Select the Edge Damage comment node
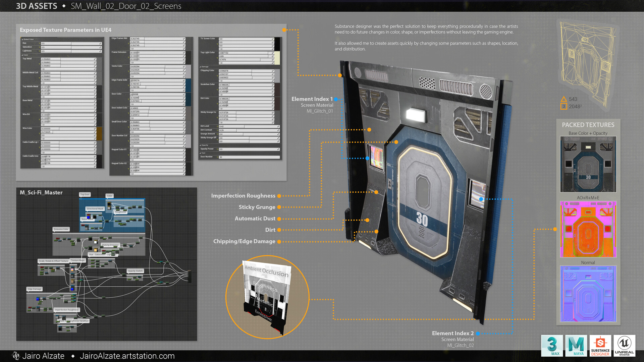Viewport: 644px width, 362px height. (35, 289)
